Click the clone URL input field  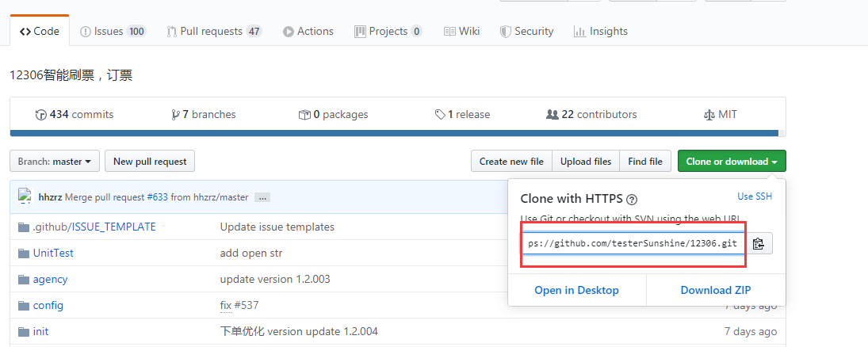point(633,243)
